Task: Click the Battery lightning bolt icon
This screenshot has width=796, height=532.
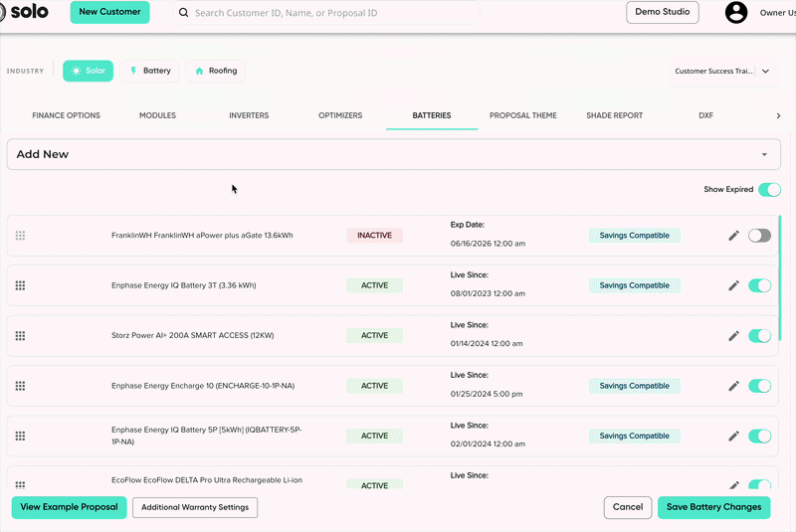Action: pos(133,71)
